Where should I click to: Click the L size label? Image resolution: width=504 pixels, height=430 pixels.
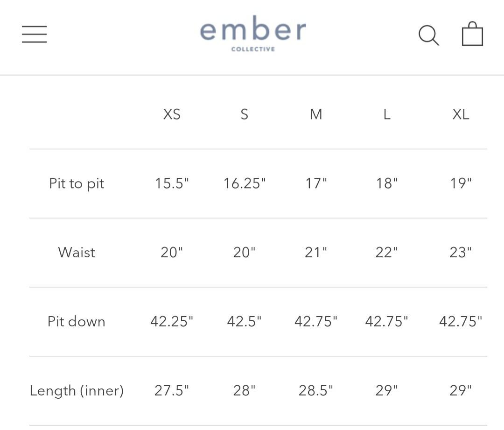tap(386, 114)
